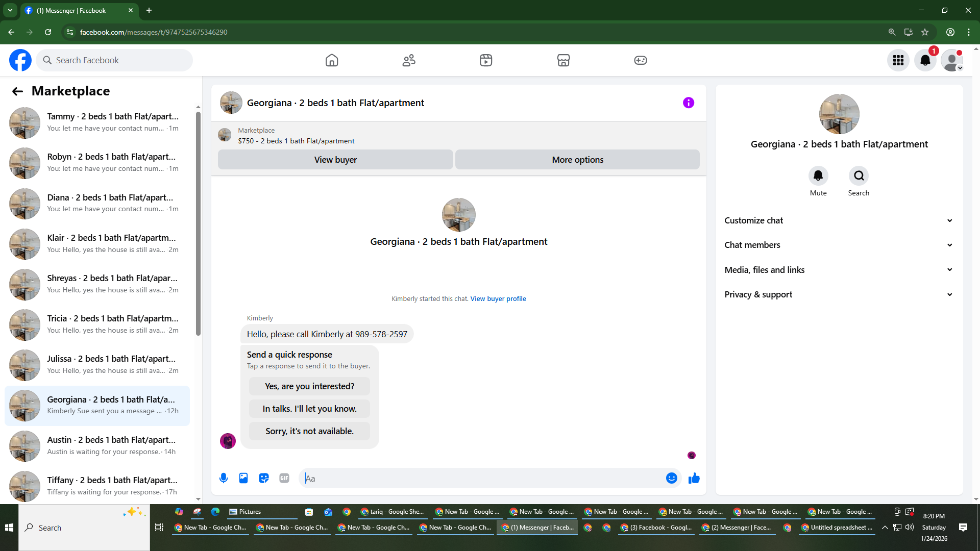This screenshot has width=980, height=551.
Task: Open the Marketplace tab in the top navigation
Action: tap(563, 60)
